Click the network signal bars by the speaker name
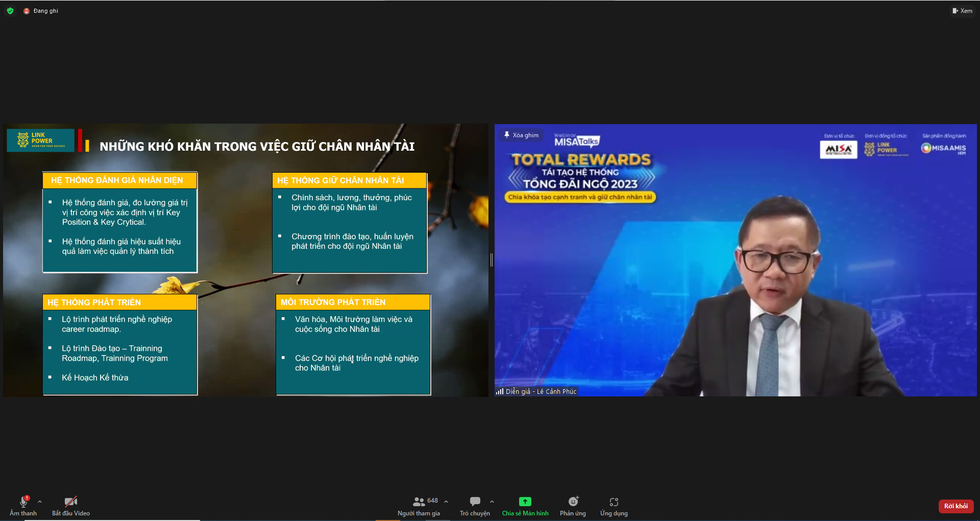Image resolution: width=980 pixels, height=521 pixels. coord(499,392)
